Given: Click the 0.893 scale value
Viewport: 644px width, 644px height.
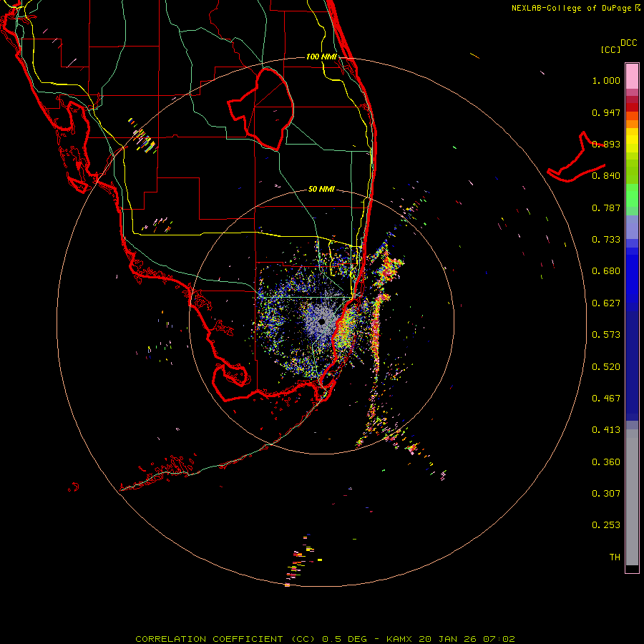Looking at the screenshot, I should pyautogui.click(x=606, y=144).
